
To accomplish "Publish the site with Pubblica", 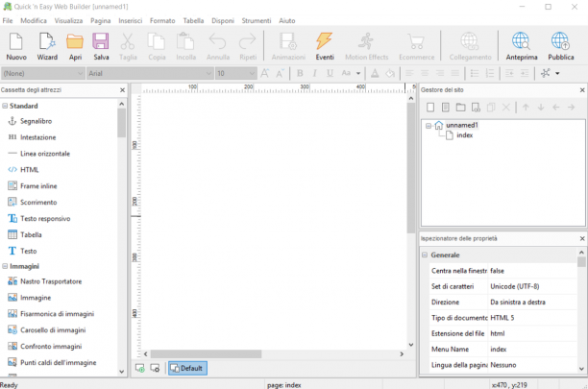I will (x=561, y=46).
